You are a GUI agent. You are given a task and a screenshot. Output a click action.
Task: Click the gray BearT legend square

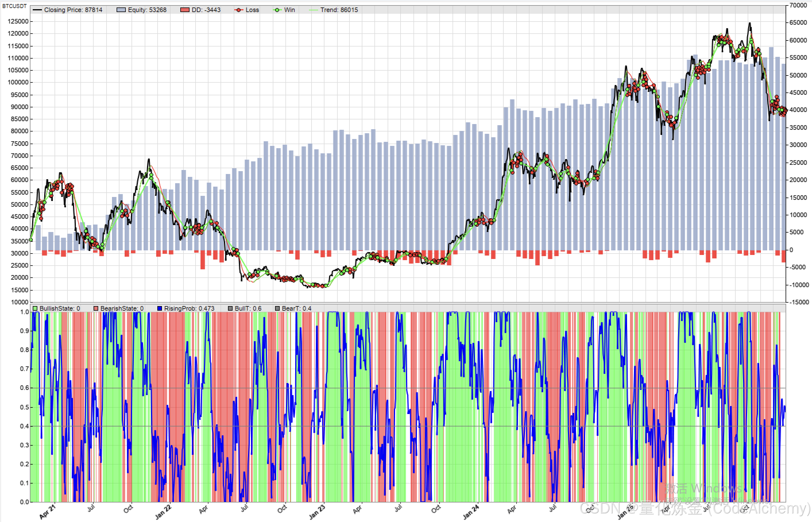pos(277,308)
